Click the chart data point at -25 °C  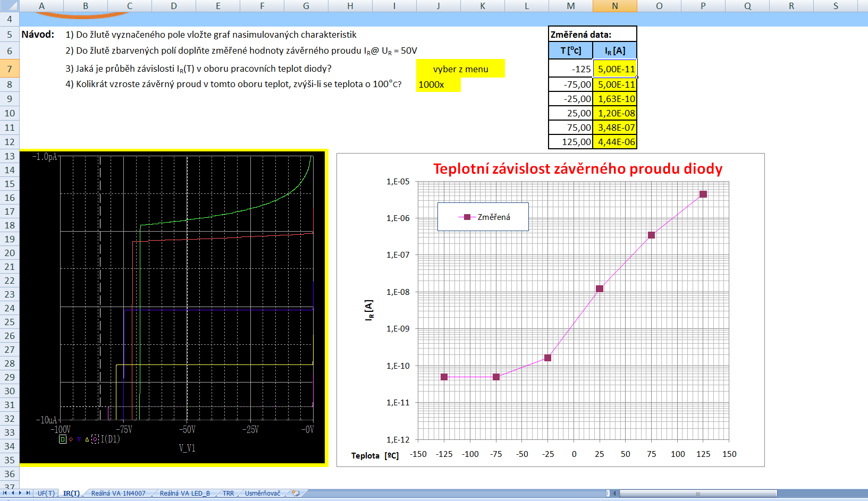coord(547,358)
